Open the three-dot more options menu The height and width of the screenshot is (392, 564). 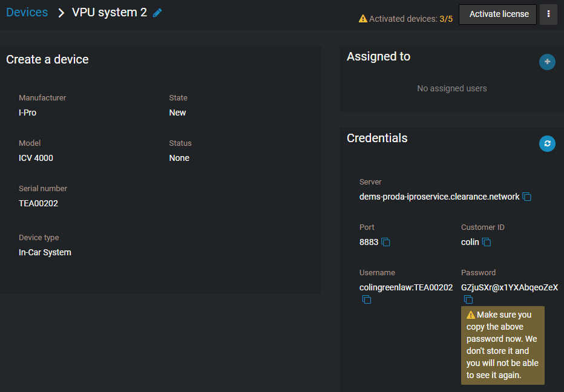(548, 15)
